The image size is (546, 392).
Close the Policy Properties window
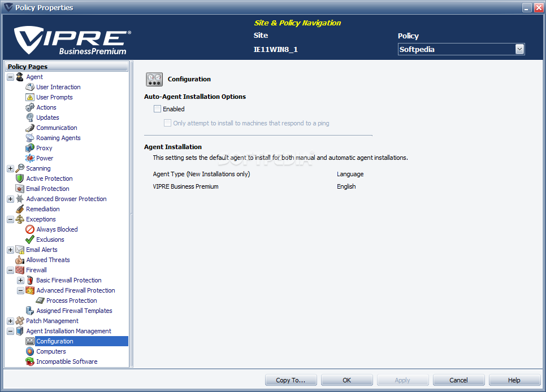pos(539,8)
